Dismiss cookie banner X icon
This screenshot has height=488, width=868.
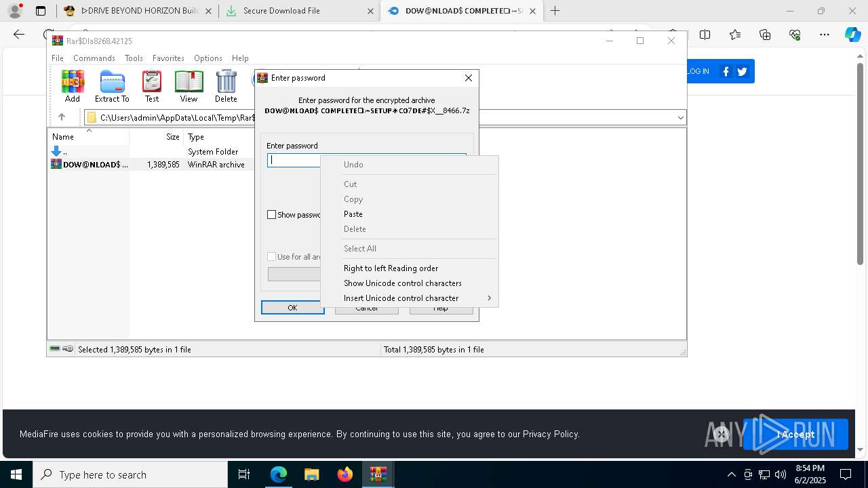(x=722, y=434)
